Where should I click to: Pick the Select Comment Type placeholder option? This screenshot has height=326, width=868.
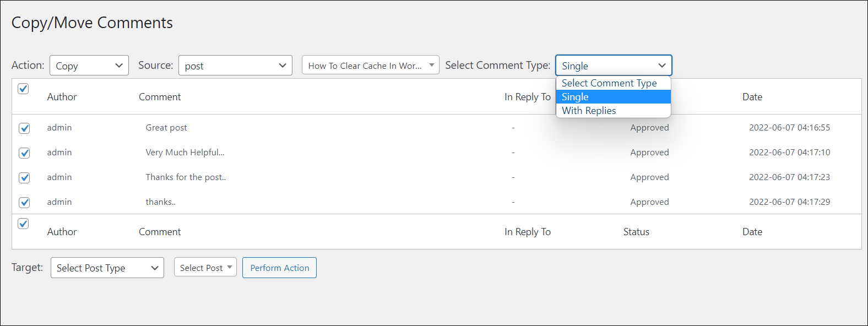click(x=613, y=83)
